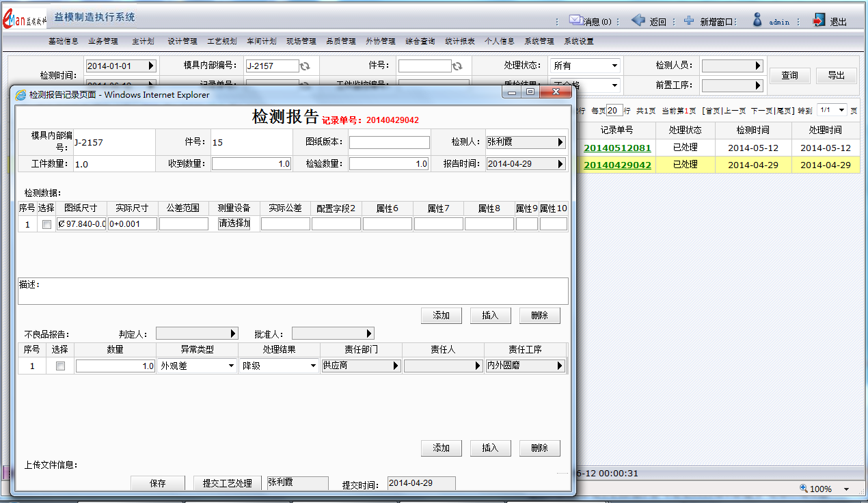868x503 pixels.
Task: Click Internet Explorer icon in popup title bar
Action: (21, 95)
